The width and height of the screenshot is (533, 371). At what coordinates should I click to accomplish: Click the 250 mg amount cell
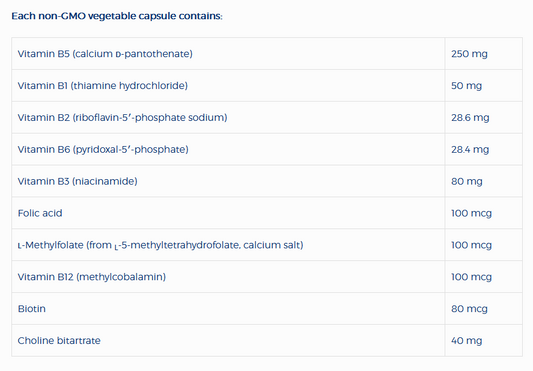[469, 54]
